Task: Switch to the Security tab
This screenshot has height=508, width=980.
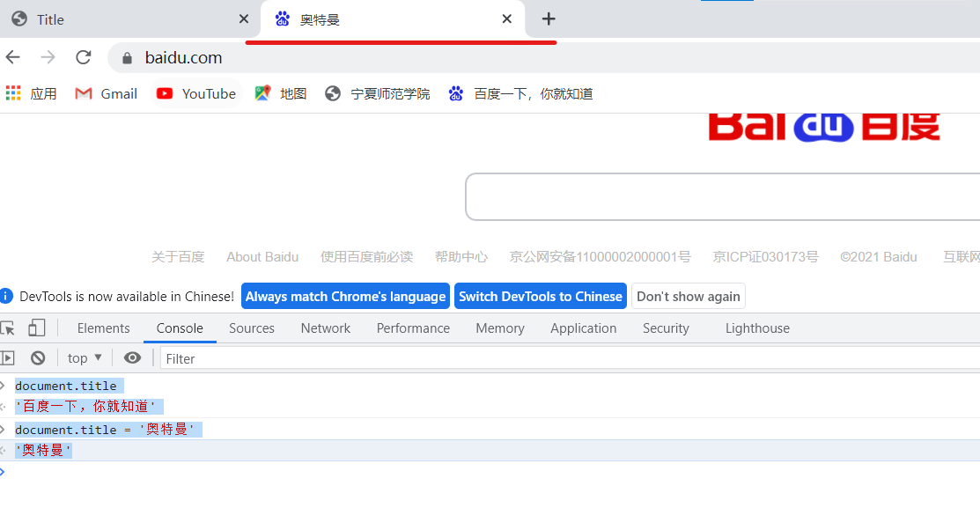Action: tap(667, 328)
